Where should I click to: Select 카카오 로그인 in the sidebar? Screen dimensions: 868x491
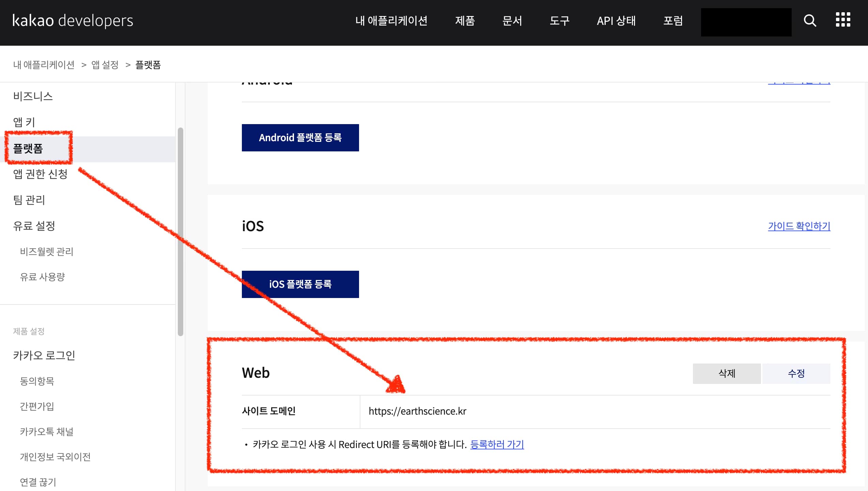click(x=44, y=355)
